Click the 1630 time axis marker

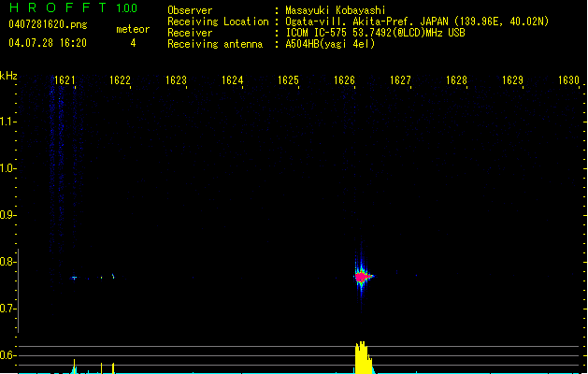click(568, 80)
